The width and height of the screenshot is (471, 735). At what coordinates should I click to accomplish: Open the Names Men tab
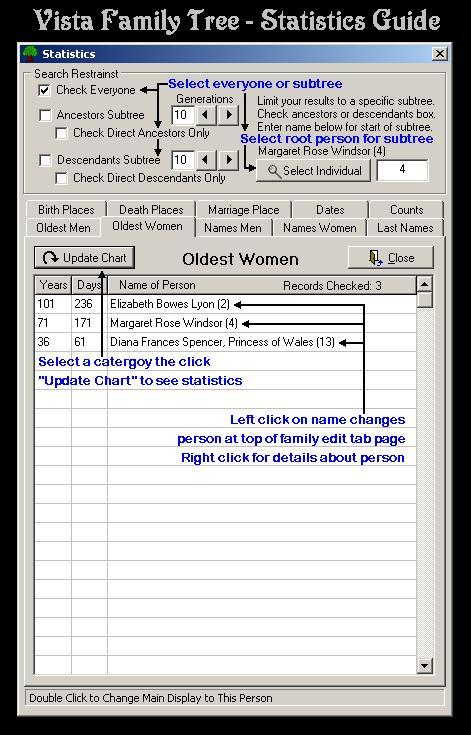coord(233,228)
